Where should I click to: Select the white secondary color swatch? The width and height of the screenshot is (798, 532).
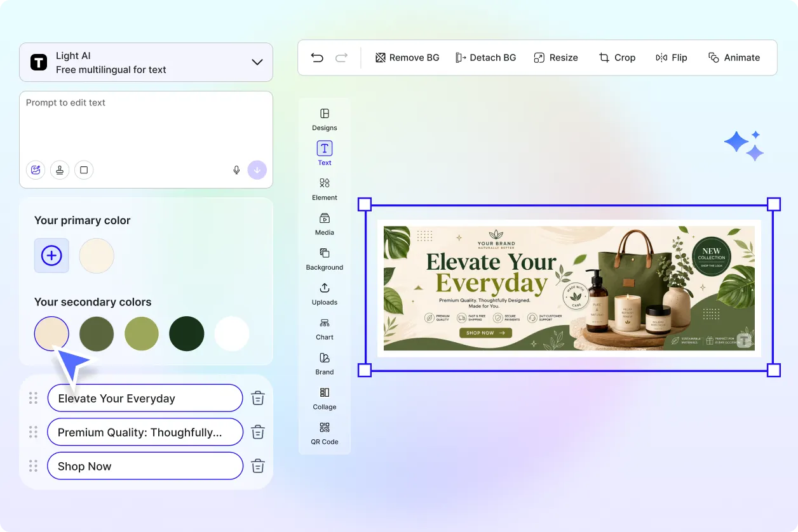(x=232, y=334)
